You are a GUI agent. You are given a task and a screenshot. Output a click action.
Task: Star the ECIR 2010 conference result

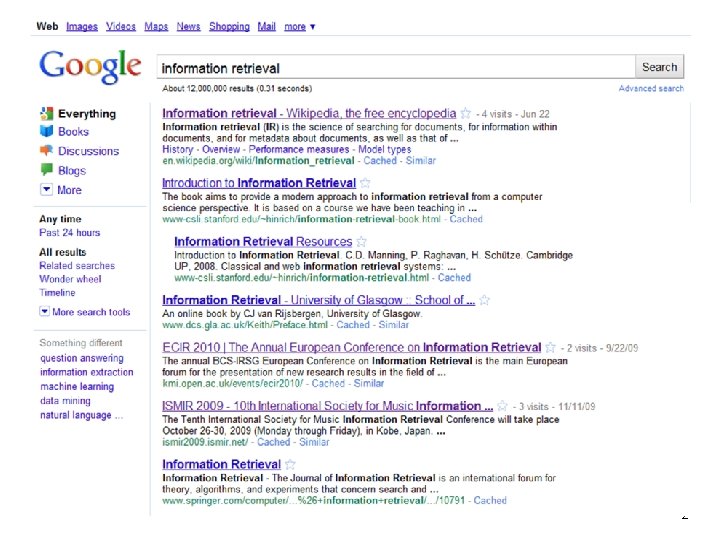pyautogui.click(x=551, y=347)
